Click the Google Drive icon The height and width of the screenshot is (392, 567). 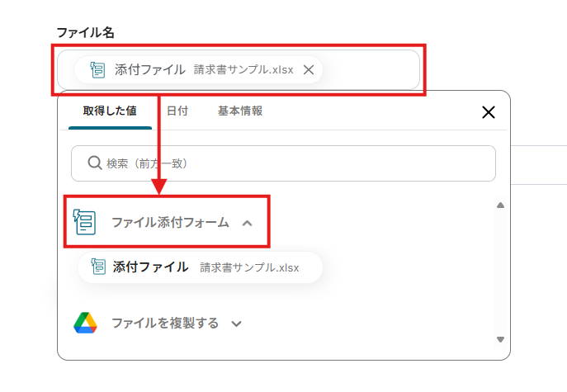pos(85,323)
